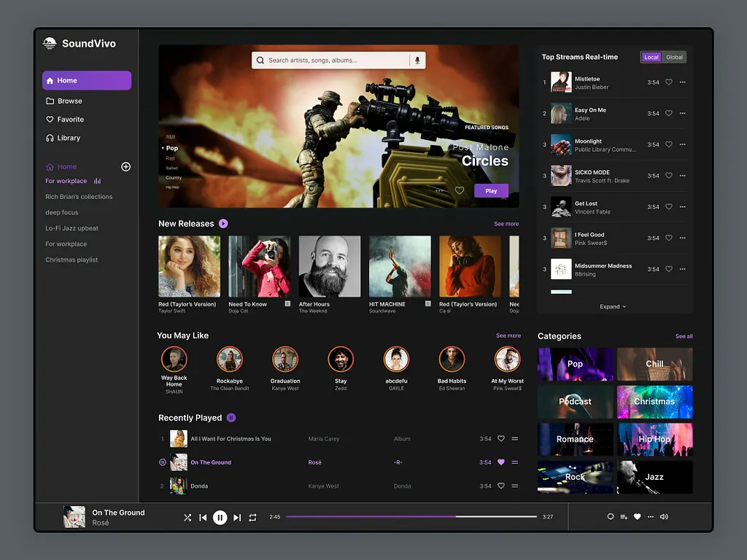Skip to the next track
The height and width of the screenshot is (560, 747).
[237, 518]
